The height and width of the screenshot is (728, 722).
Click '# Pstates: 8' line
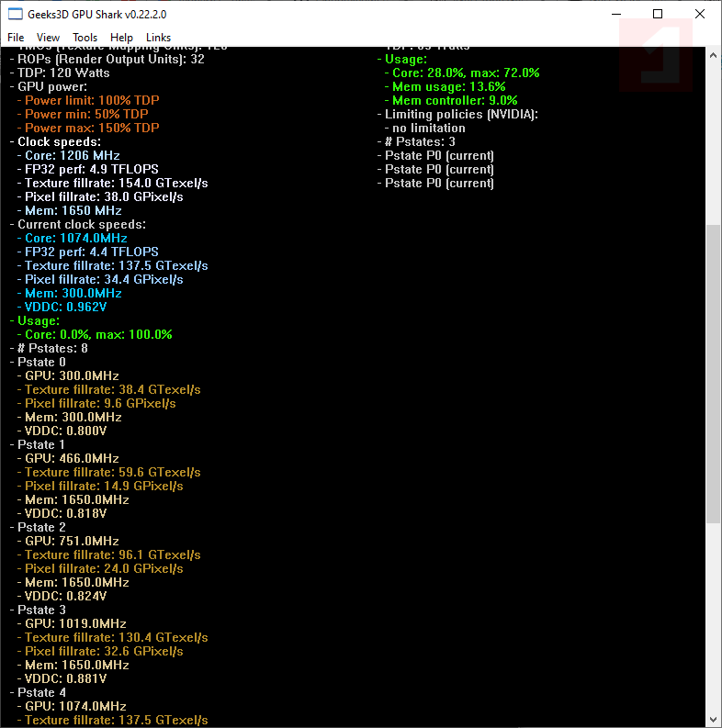pos(49,348)
